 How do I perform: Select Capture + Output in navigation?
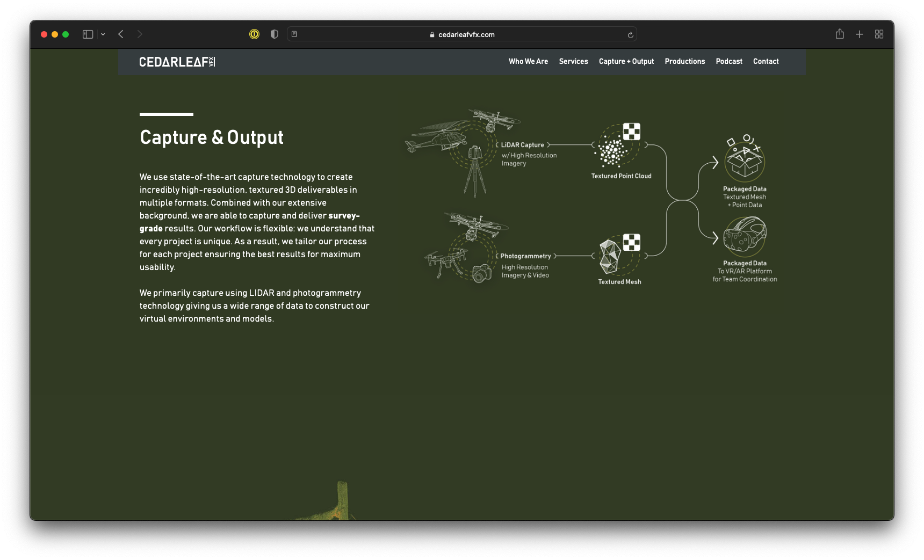click(626, 61)
